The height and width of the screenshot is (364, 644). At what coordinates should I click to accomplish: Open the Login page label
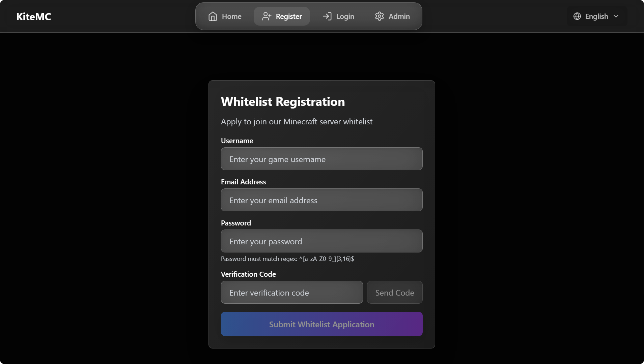(345, 16)
